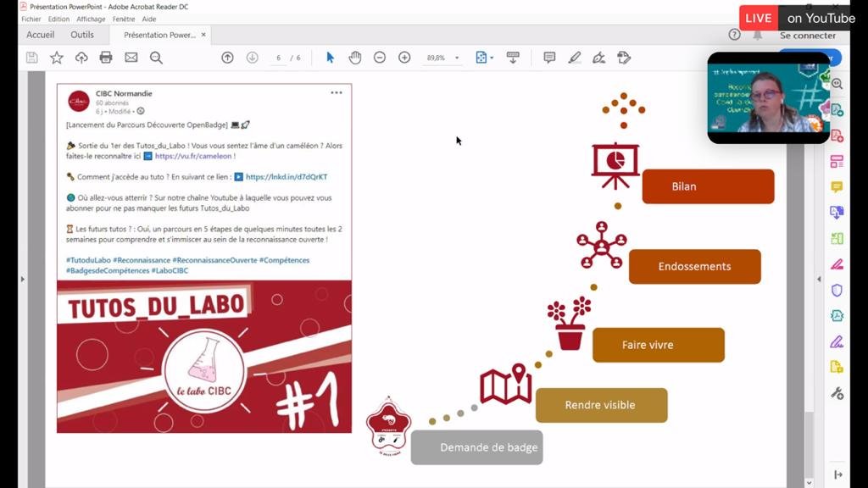Open post options three dots menu
This screenshot has height=488, width=868.
point(337,93)
